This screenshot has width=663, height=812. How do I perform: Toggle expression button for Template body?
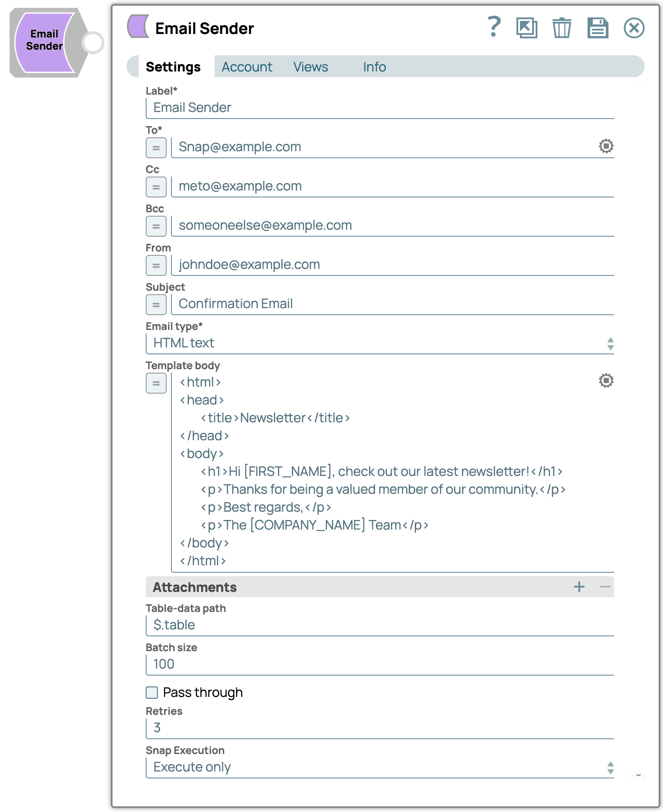(156, 383)
